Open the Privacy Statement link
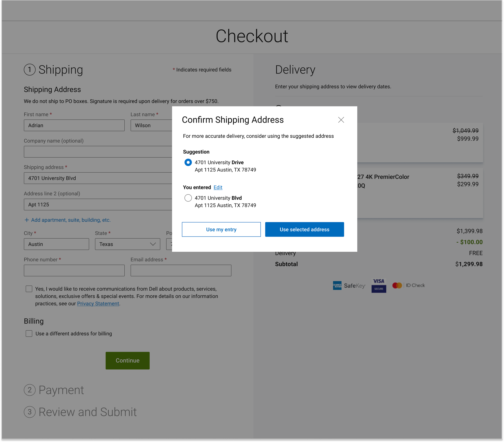Image resolution: width=504 pixels, height=442 pixels. click(x=98, y=304)
